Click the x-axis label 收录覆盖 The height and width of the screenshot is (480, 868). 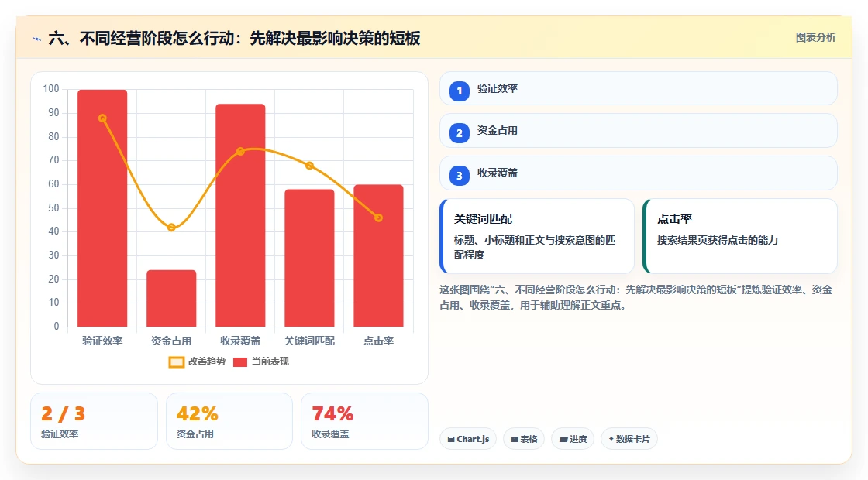pos(240,341)
